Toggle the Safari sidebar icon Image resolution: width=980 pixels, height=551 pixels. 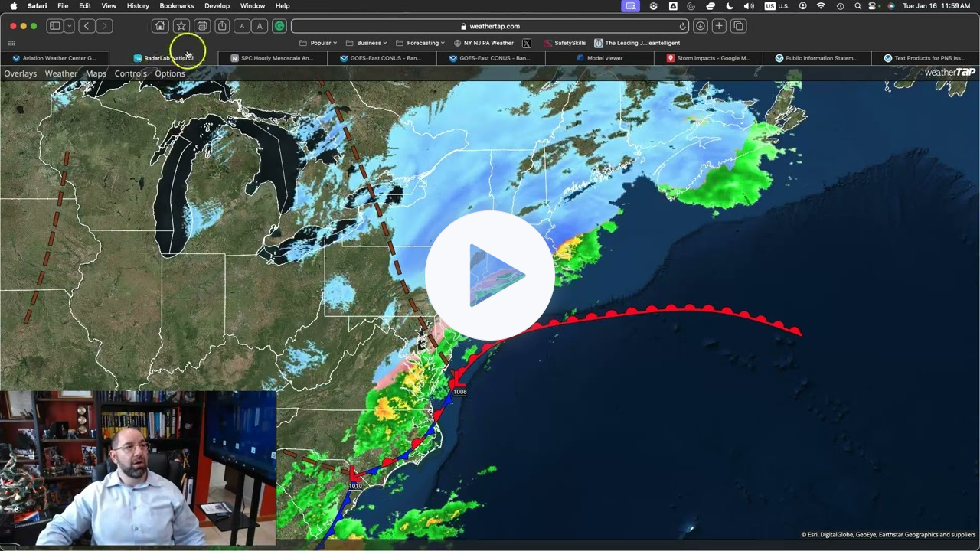54,25
